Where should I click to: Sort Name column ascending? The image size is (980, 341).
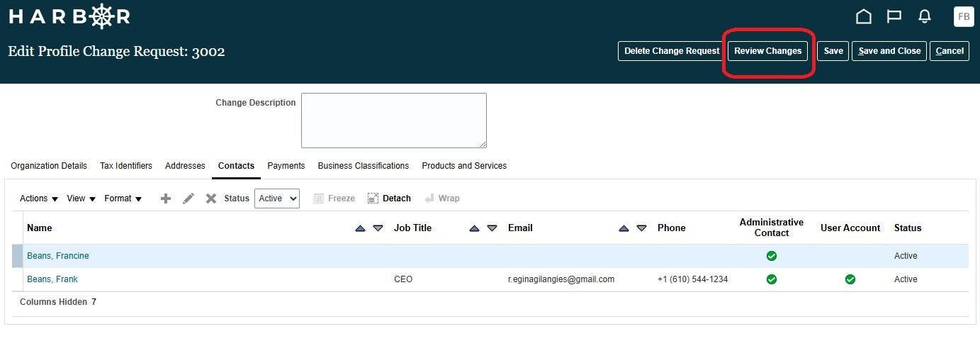(x=360, y=228)
